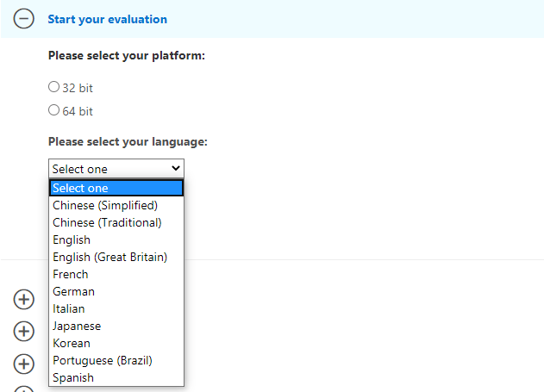544x392 pixels.
Task: Choose Chinese (Simplified) from language list
Action: point(105,205)
